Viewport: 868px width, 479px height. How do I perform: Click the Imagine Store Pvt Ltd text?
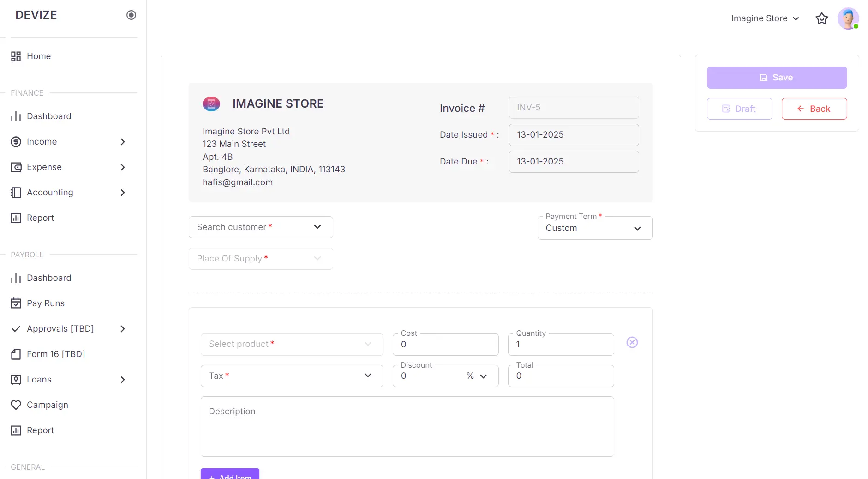pos(246,132)
